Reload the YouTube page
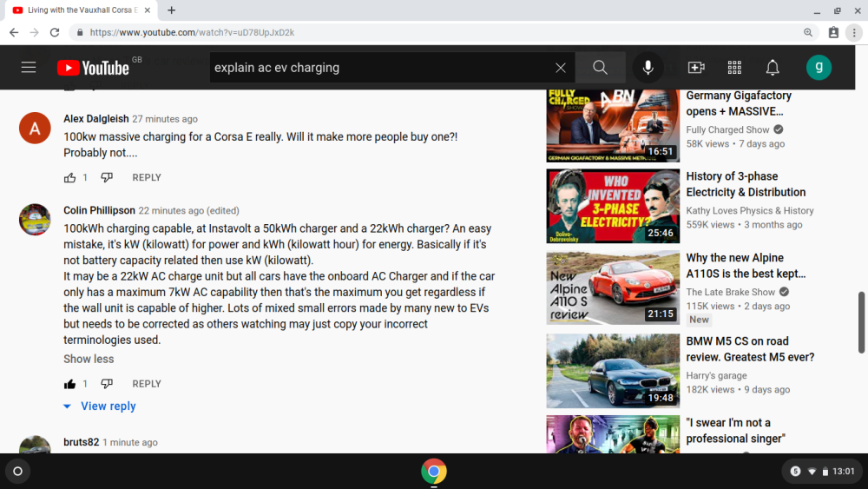Viewport: 868px width, 489px height. tap(54, 33)
